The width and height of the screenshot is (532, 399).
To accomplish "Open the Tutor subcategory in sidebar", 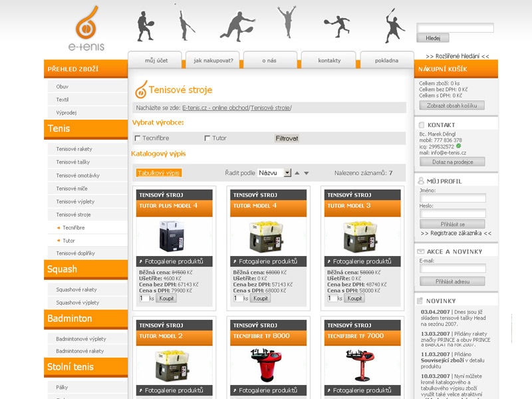I will pos(68,241).
